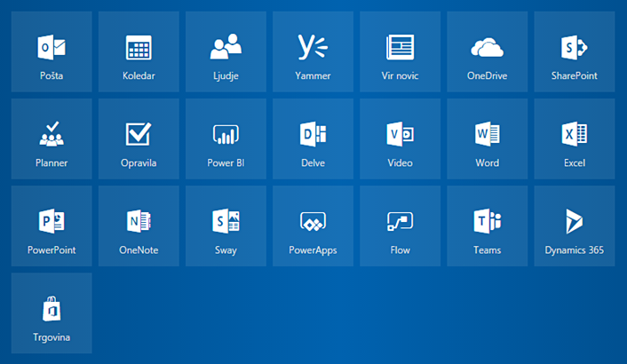The height and width of the screenshot is (364, 627).
Task: Launch the PowerApps tile
Action: click(313, 226)
